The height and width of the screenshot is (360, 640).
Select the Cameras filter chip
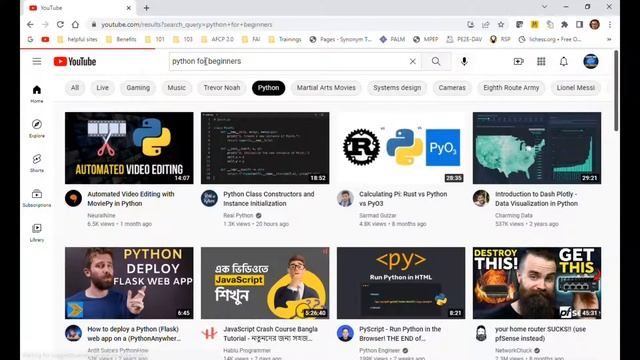452,88
